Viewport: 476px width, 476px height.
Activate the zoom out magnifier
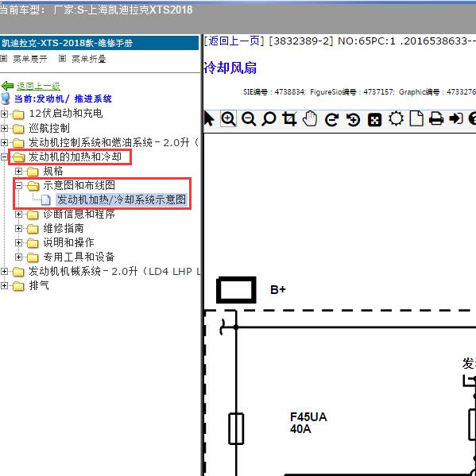[249, 118]
